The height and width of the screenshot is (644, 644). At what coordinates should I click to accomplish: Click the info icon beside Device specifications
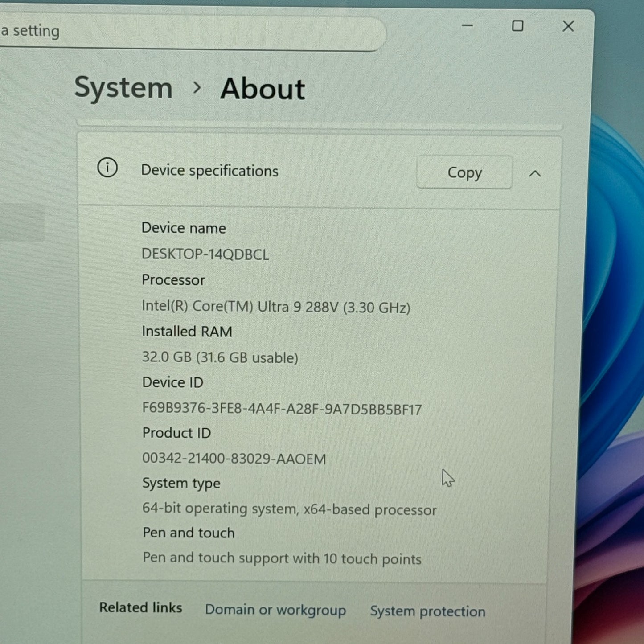pyautogui.click(x=107, y=168)
